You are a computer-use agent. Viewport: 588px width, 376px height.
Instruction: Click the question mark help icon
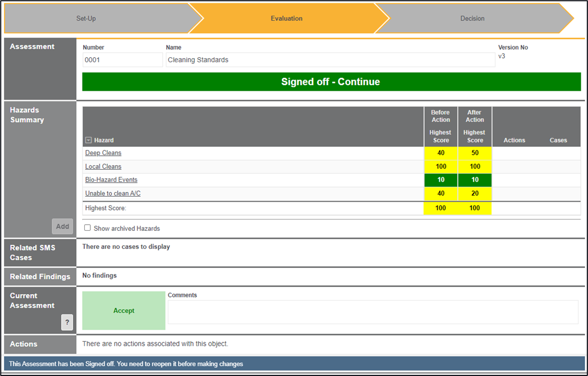coord(67,322)
